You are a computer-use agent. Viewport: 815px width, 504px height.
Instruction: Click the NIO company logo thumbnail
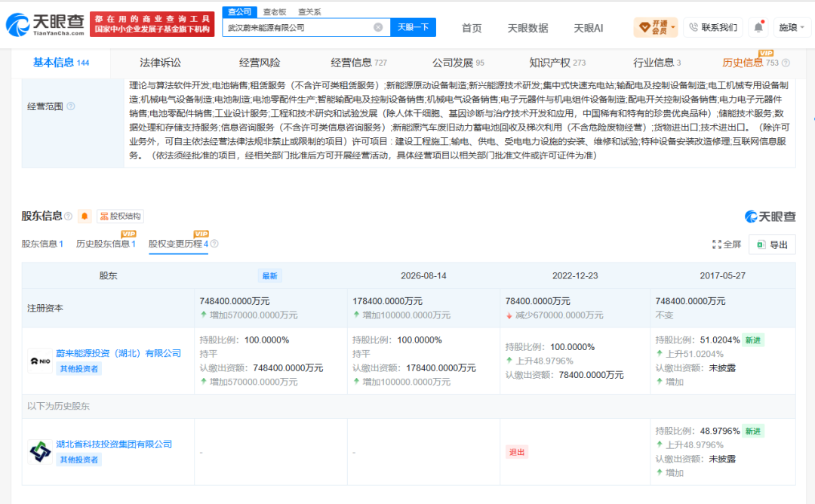coord(40,361)
